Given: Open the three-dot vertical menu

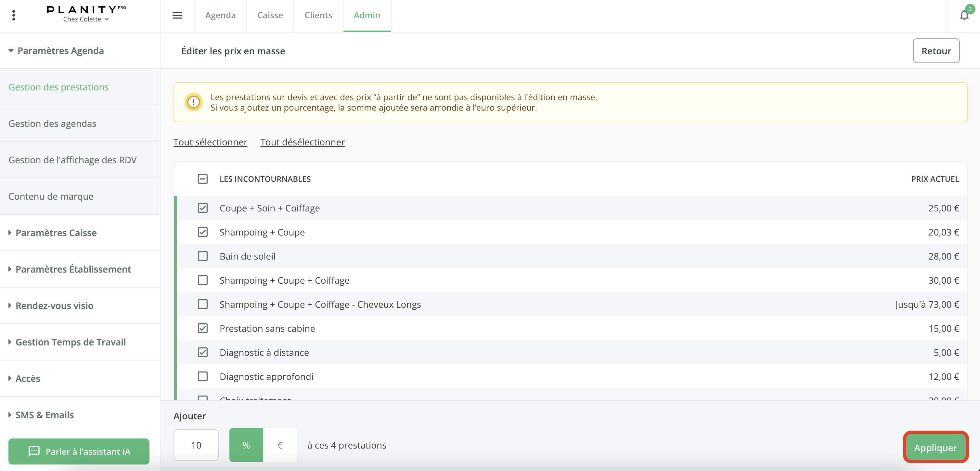Looking at the screenshot, I should tap(14, 15).
